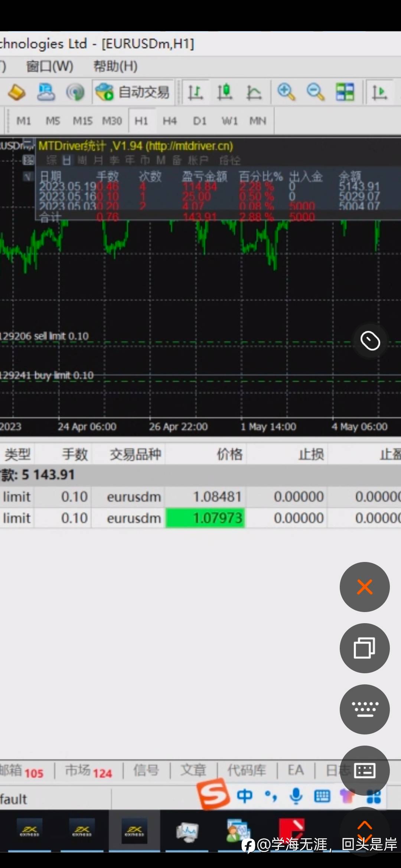Click the Sogou microphone input icon
Viewport: 401px width, 868px height.
296,796
